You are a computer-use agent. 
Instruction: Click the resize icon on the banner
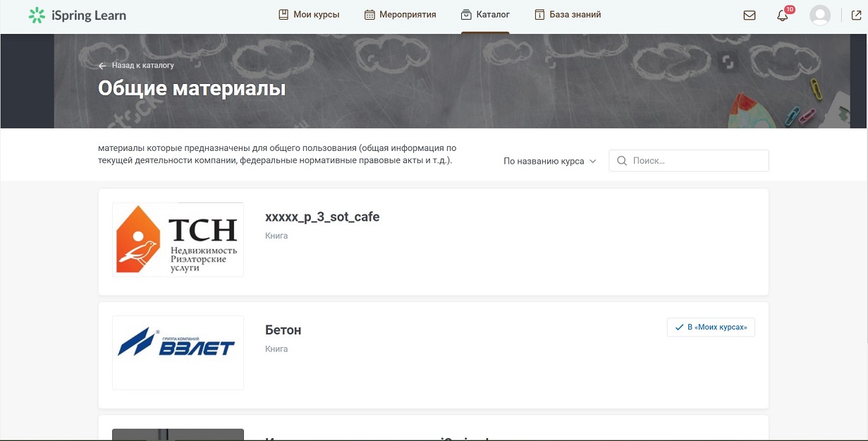[x=727, y=62]
